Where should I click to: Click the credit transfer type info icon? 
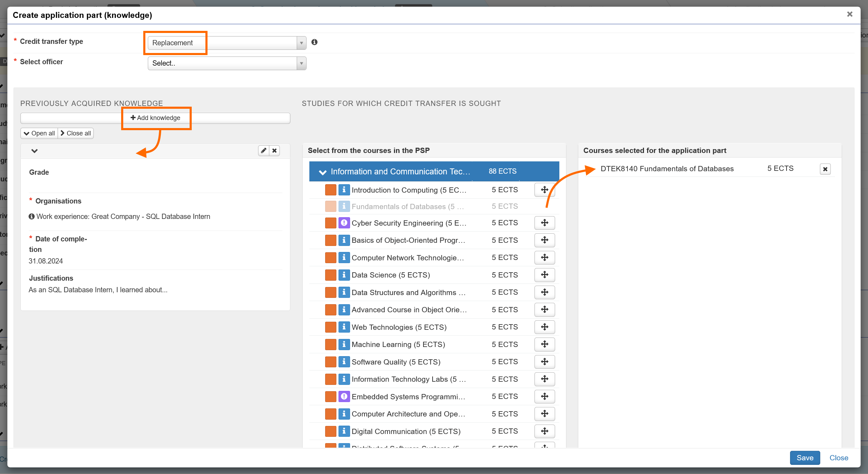tap(314, 42)
